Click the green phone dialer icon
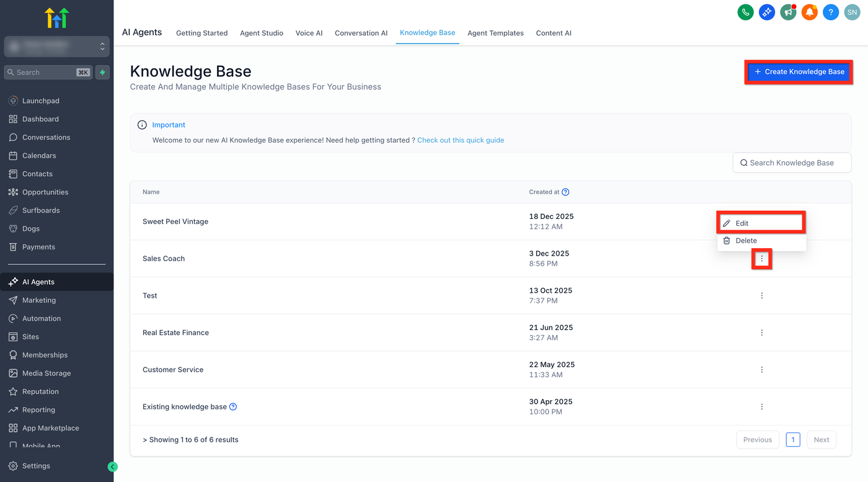 click(x=745, y=12)
